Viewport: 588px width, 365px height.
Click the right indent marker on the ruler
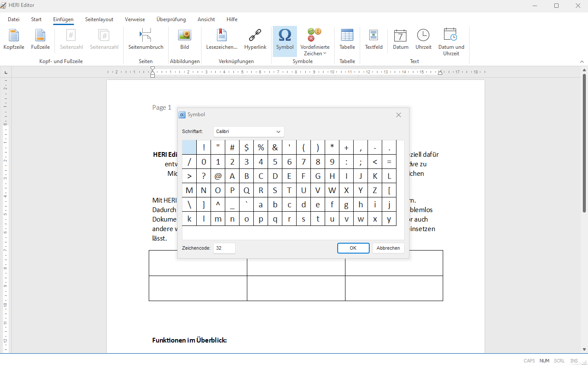[x=440, y=73]
